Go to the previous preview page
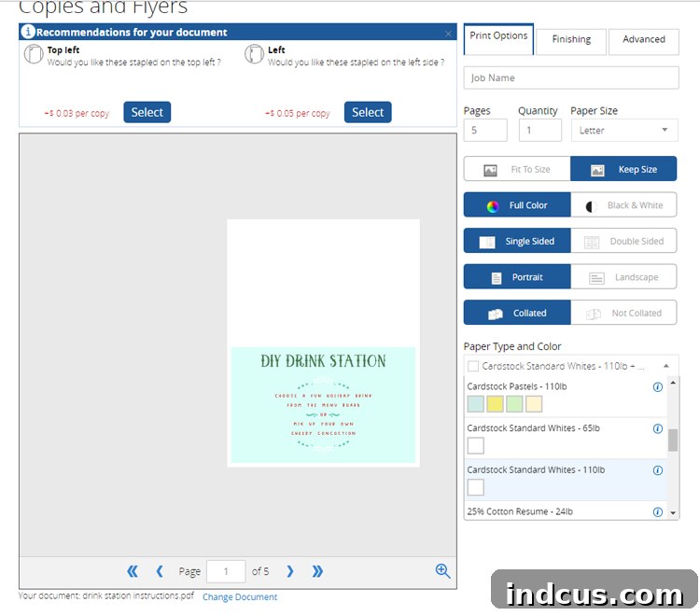This screenshot has height=616, width=700. point(160,571)
